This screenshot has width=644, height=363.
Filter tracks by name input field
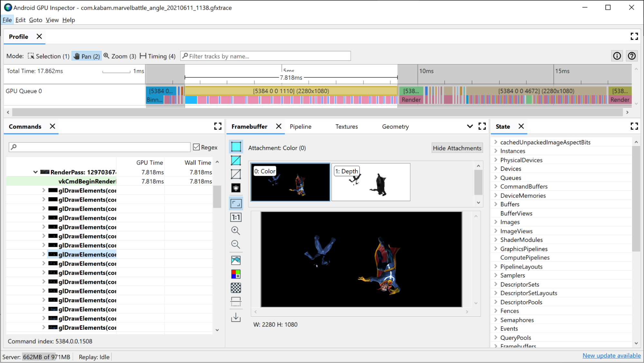pos(266,56)
